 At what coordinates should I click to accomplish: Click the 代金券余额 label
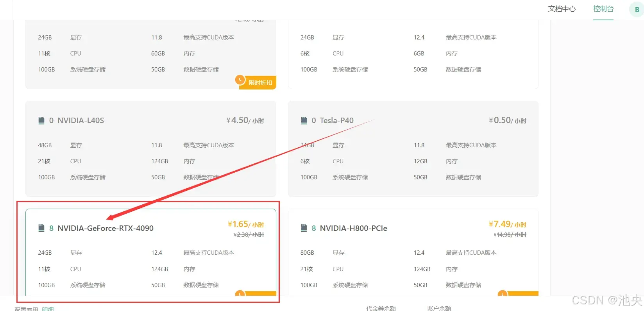(x=381, y=308)
